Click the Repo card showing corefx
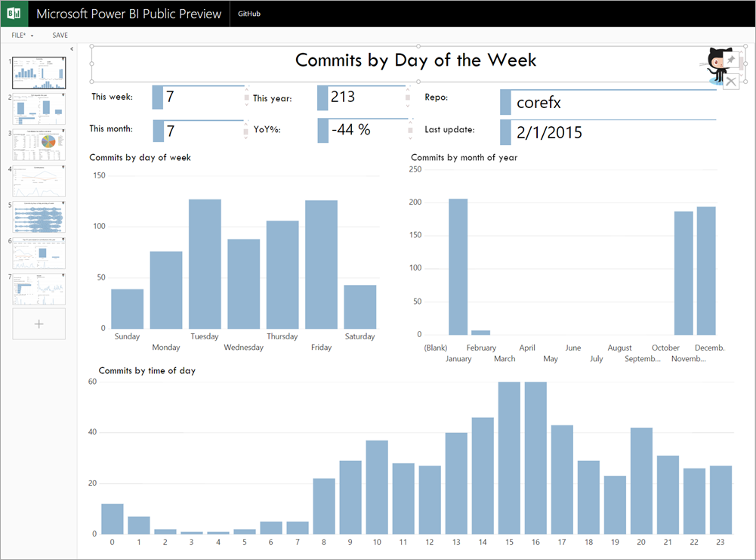The height and width of the screenshot is (560, 756). pos(608,102)
